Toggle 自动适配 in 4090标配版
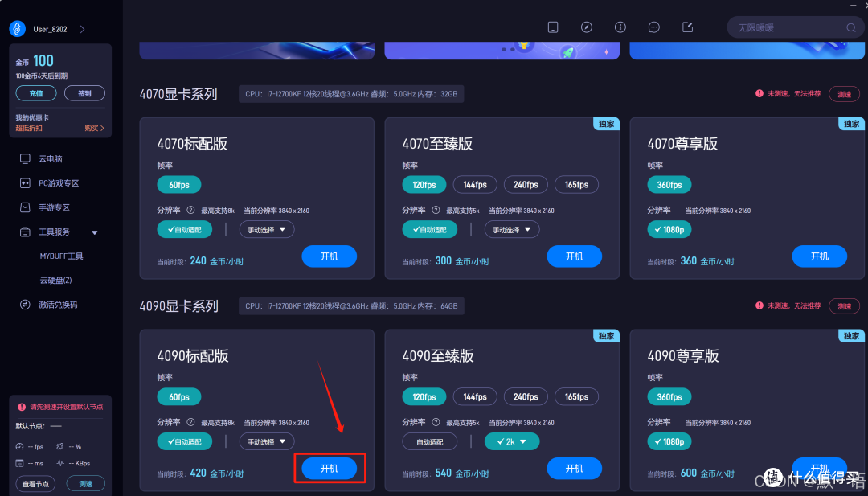Viewport: 868px width, 496px height. click(x=184, y=442)
